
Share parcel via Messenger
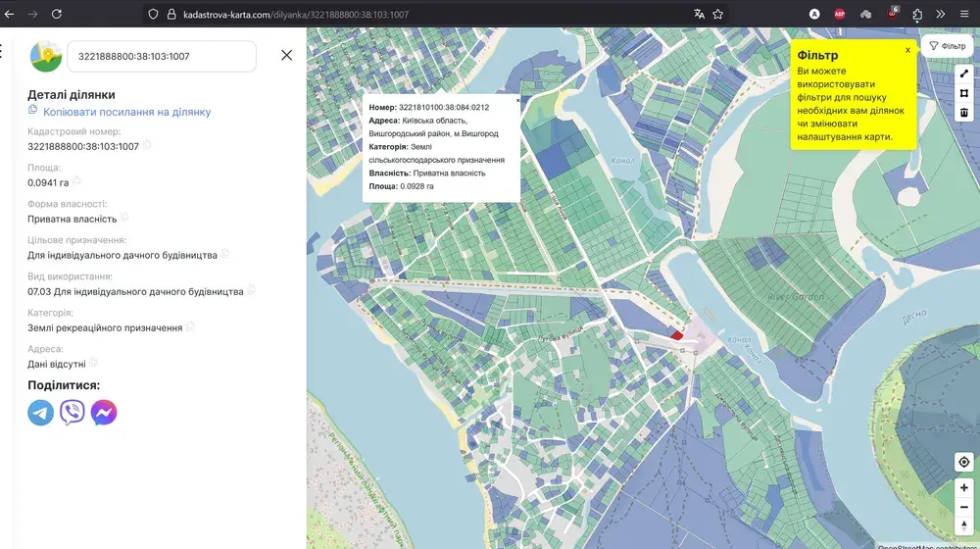point(104,413)
